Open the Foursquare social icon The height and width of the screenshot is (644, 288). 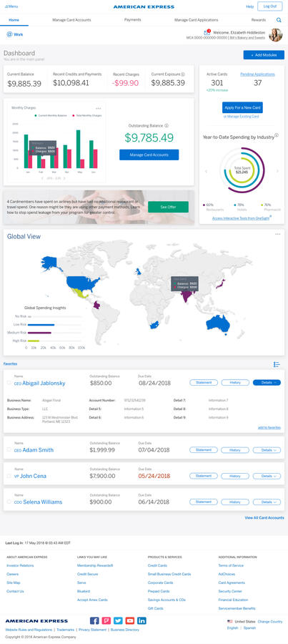coord(106,620)
